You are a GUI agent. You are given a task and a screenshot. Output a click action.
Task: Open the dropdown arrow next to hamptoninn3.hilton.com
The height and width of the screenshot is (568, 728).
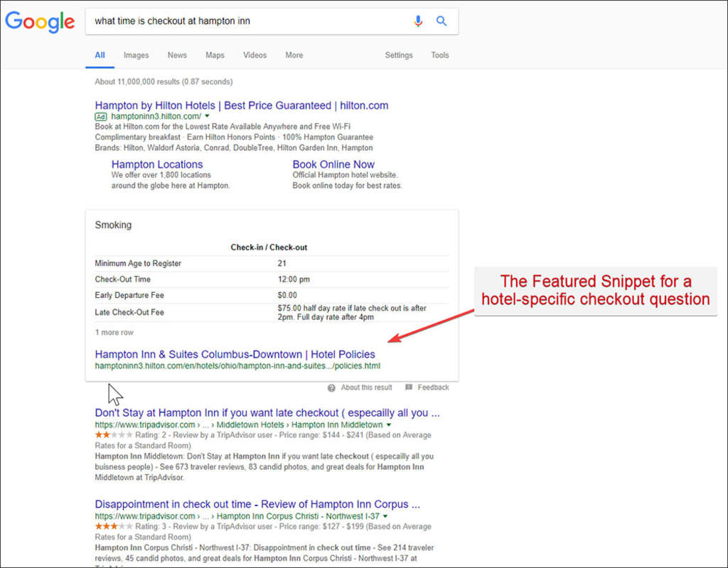pyautogui.click(x=208, y=115)
